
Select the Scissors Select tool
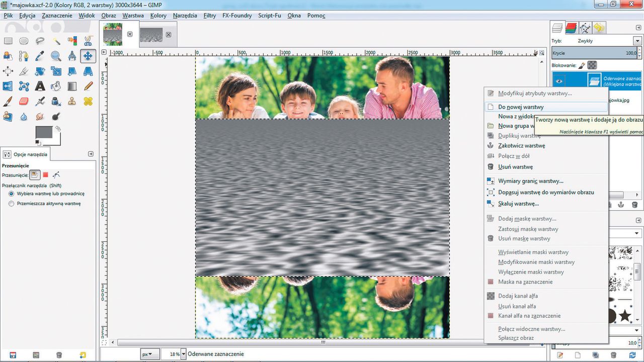pos(88,41)
